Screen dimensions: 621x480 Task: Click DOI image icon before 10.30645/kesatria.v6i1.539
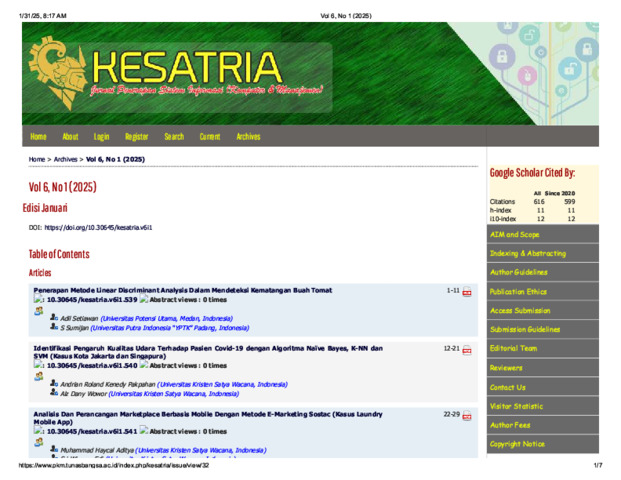[x=38, y=300]
